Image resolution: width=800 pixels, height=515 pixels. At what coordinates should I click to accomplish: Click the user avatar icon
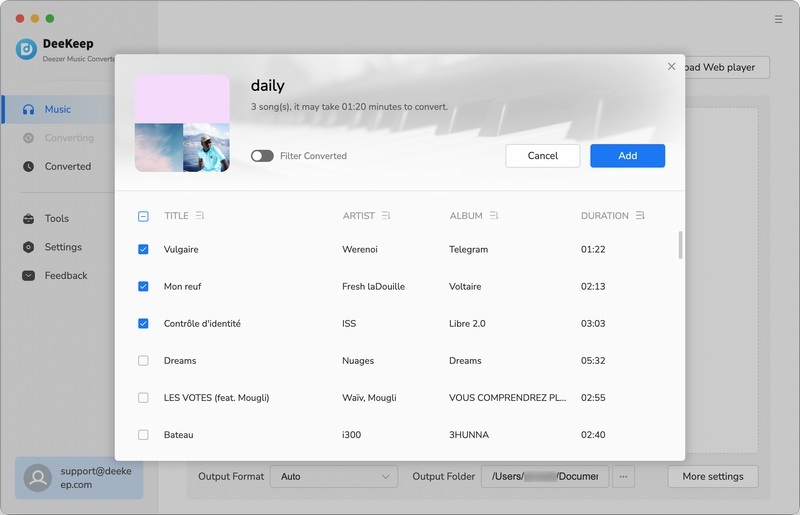pos(38,478)
